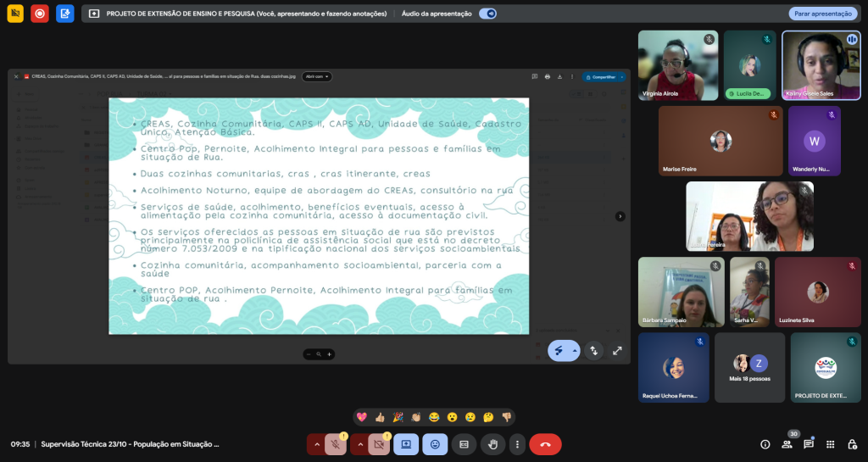868x462 pixels.
Task: Open the chat messages panel
Action: pyautogui.click(x=809, y=444)
